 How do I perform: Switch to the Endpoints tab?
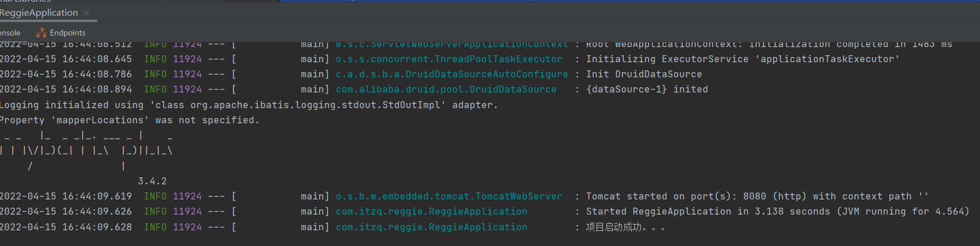coord(61,33)
